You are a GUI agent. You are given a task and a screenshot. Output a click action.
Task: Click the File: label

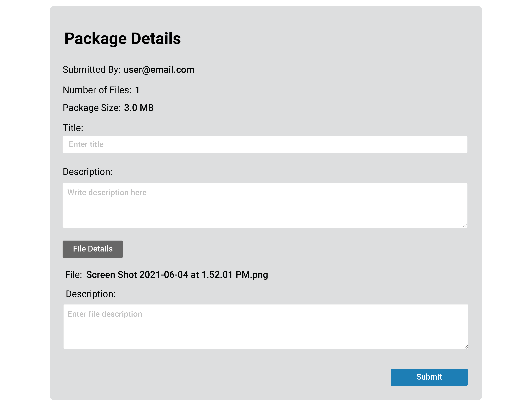click(x=73, y=275)
